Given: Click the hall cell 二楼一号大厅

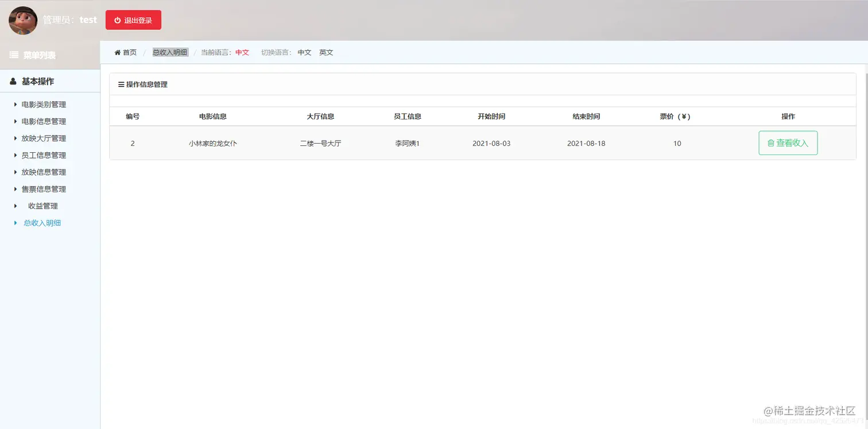Looking at the screenshot, I should pos(320,144).
